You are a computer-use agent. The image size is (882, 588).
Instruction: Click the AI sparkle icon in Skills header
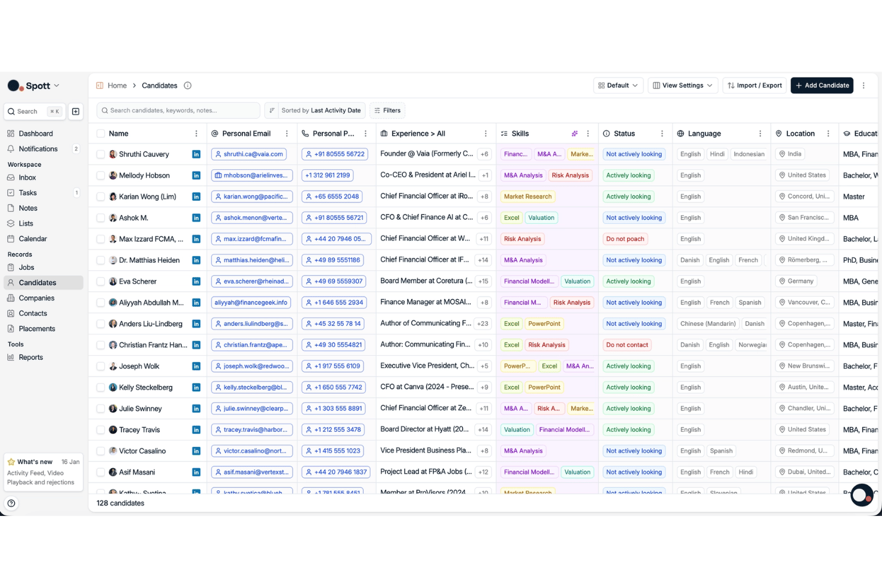tap(574, 134)
